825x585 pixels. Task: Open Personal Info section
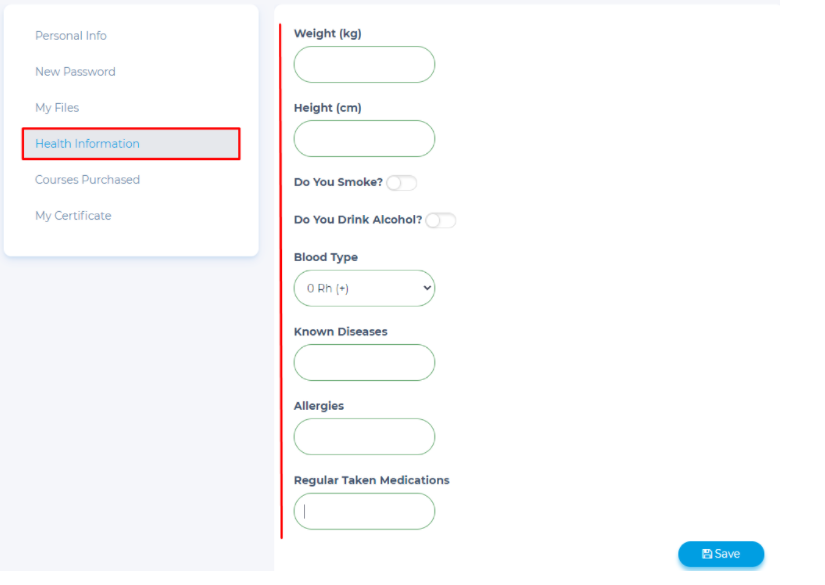[71, 36]
